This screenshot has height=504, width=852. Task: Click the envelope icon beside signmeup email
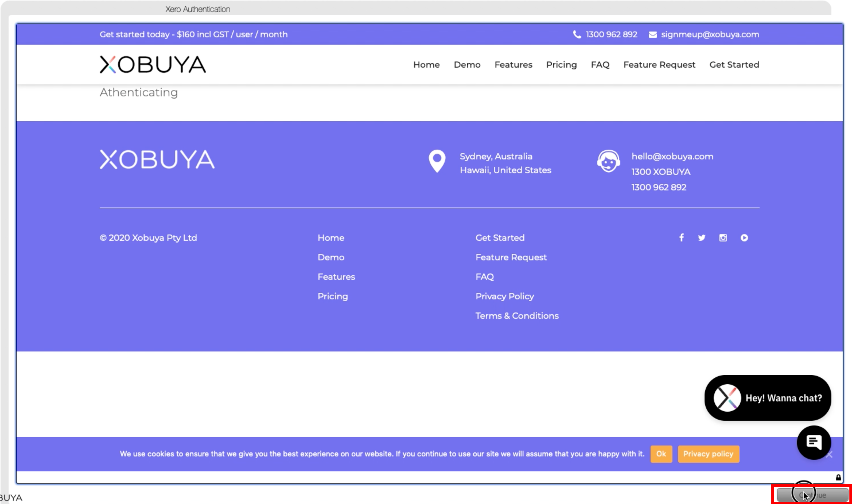point(653,35)
